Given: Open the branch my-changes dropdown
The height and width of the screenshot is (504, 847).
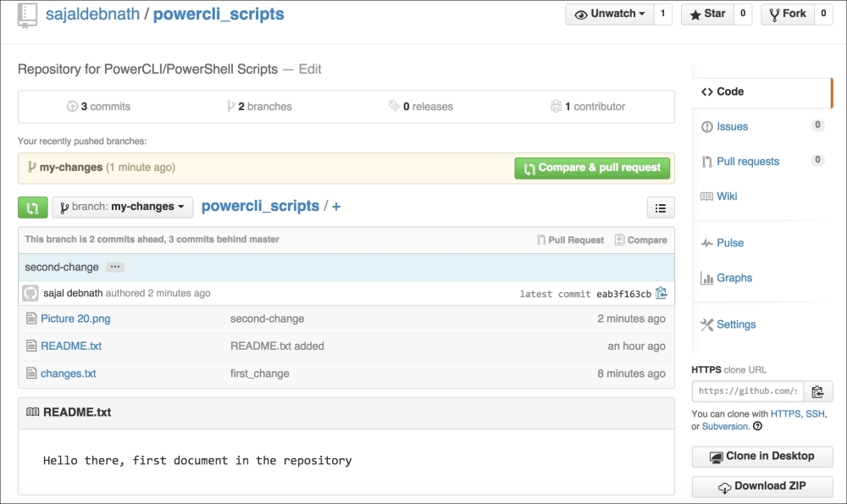Looking at the screenshot, I should coord(123,207).
